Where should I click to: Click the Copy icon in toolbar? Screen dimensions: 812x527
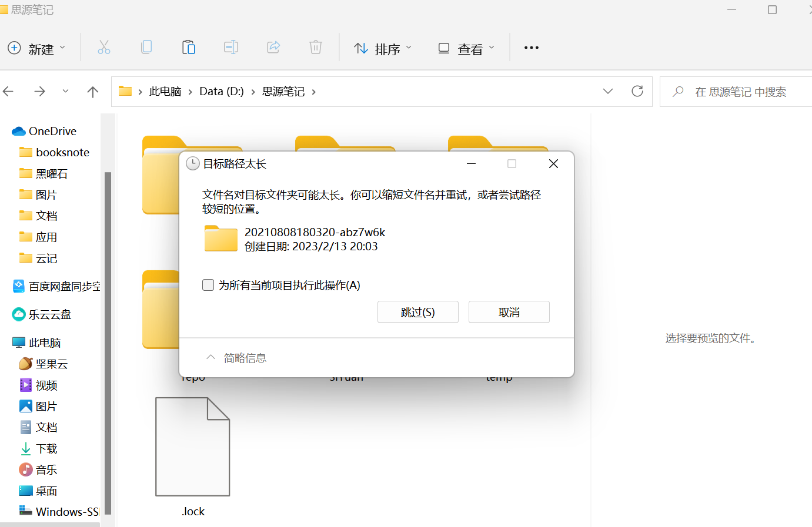pos(146,48)
